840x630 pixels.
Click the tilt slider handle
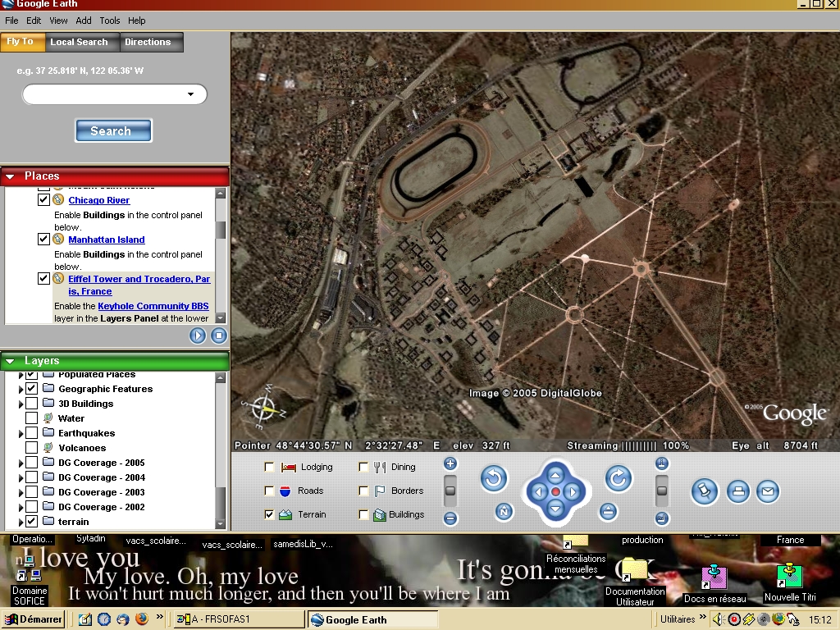(662, 491)
